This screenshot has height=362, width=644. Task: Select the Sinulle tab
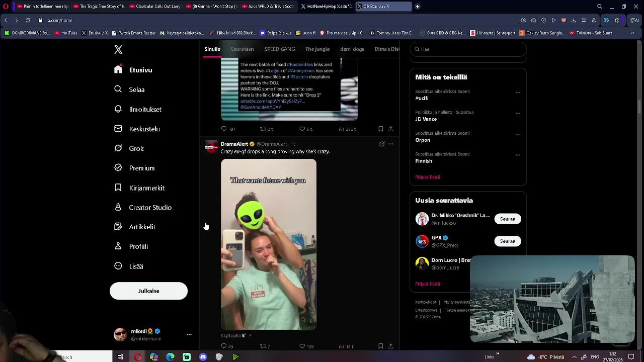[212, 49]
